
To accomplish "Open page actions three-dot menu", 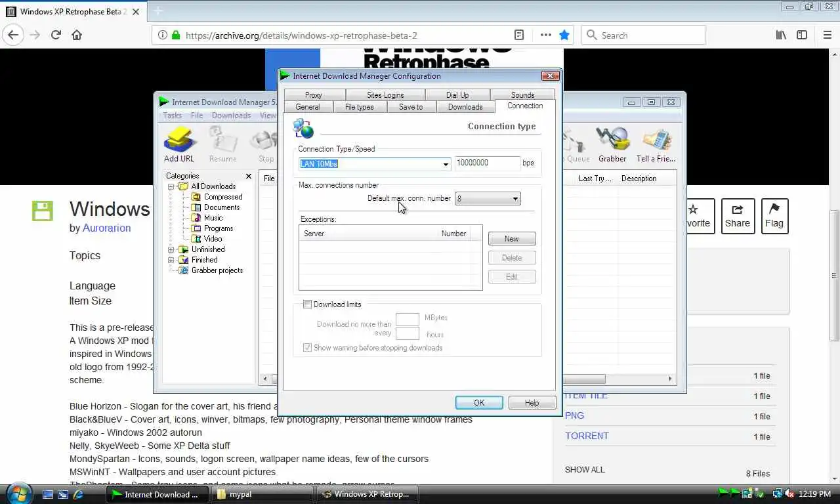I will [545, 35].
